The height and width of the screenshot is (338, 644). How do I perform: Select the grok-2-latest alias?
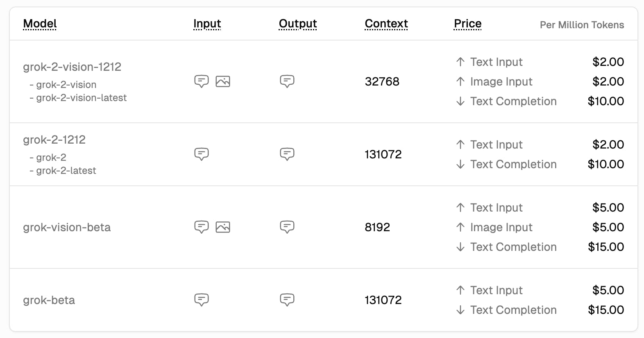click(66, 171)
